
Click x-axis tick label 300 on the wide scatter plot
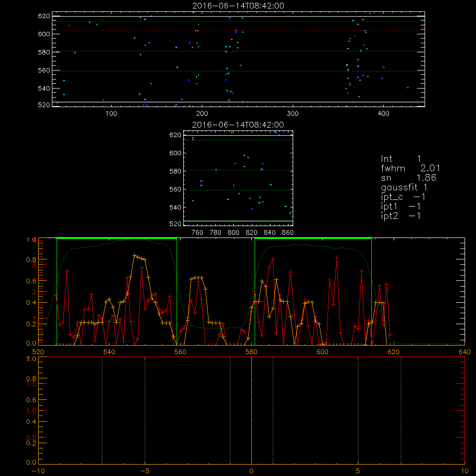(x=293, y=114)
